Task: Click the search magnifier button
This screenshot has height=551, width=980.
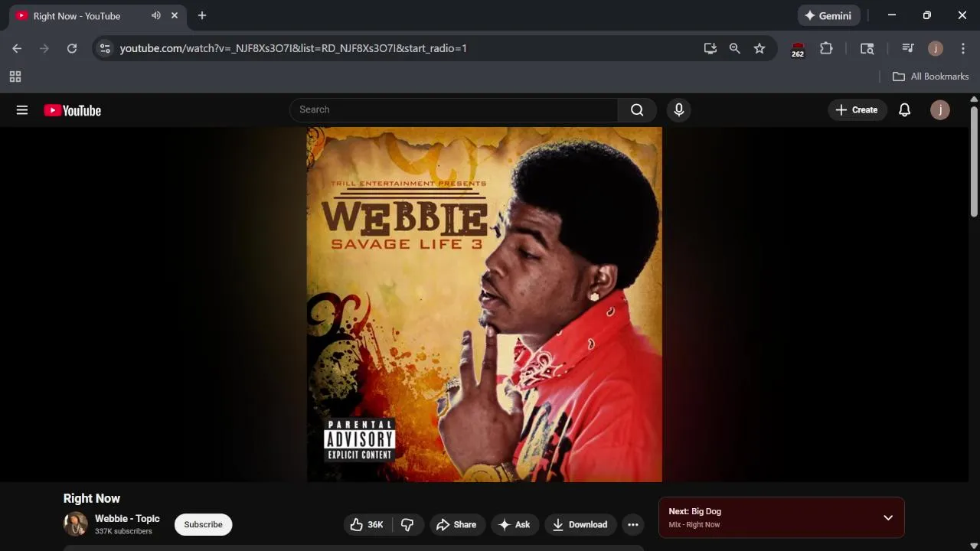Action: point(637,109)
